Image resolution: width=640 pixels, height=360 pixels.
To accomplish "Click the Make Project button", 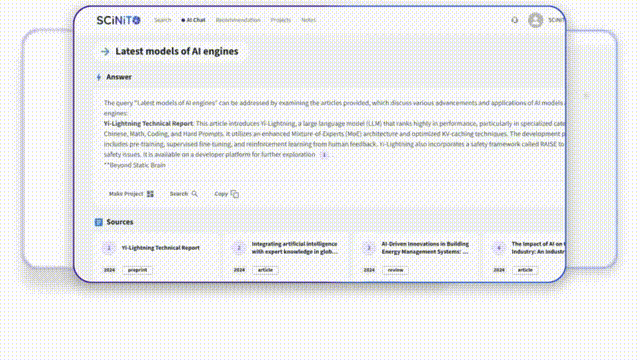I will coord(131,194).
